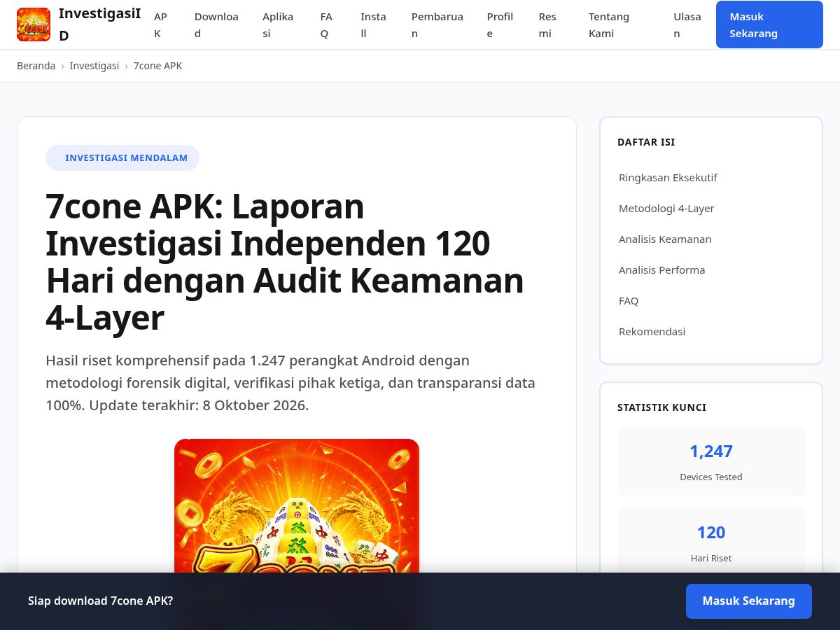Viewport: 840px width, 630px height.
Task: Jump to Ringkasan Eksekutif section
Action: pyautogui.click(x=668, y=177)
